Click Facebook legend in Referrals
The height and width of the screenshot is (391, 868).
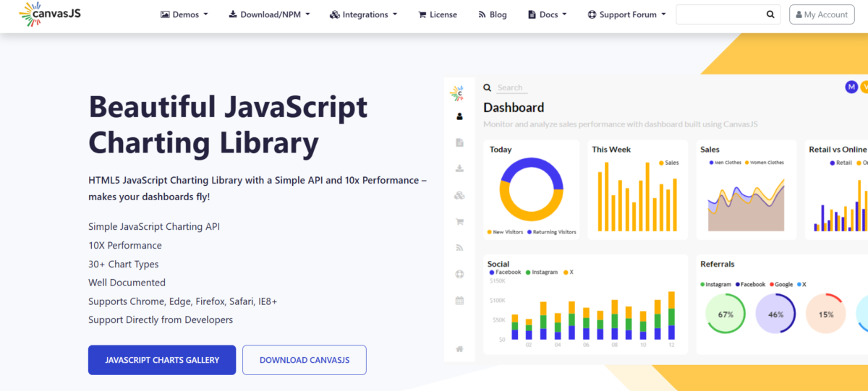click(751, 285)
